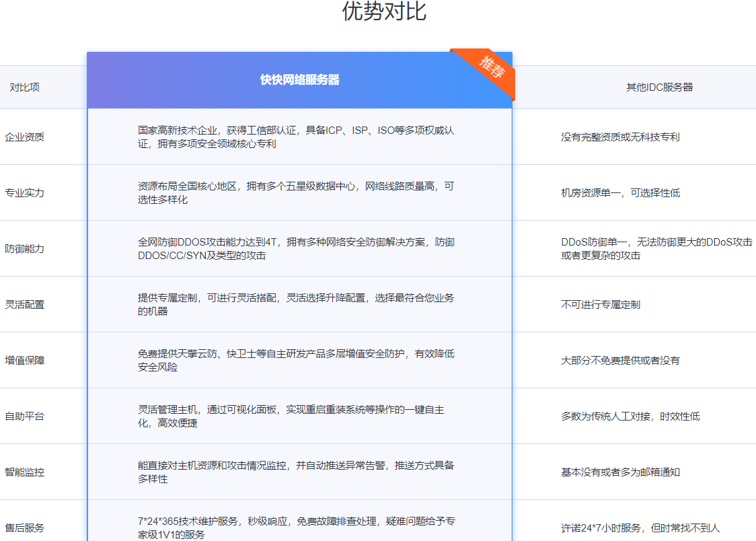Click the 自助平台 row label

[x=25, y=416]
